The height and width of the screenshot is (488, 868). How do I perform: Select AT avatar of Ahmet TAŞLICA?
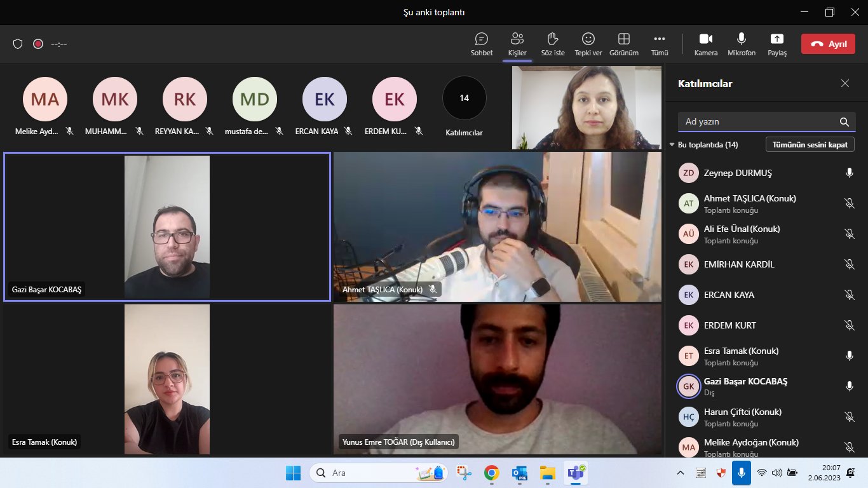tap(689, 203)
